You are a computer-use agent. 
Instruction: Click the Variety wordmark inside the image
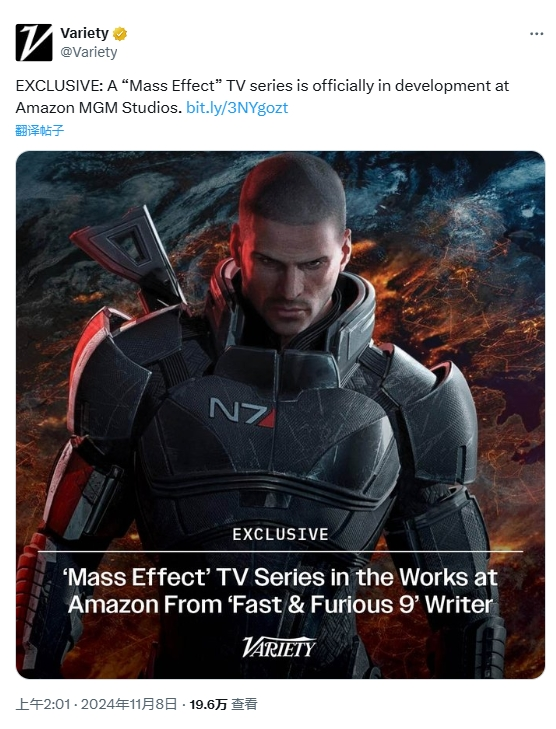[278, 647]
